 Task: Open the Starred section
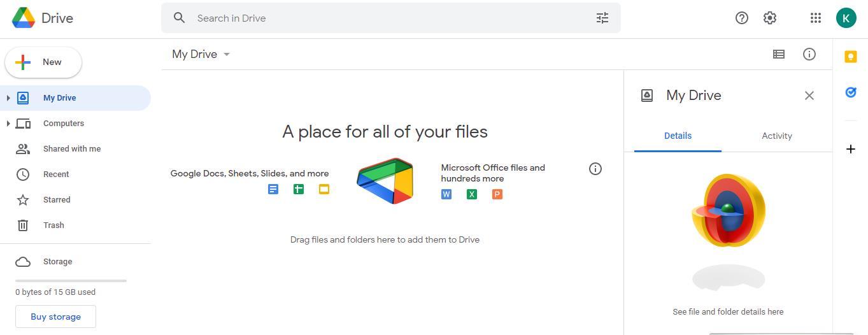(75, 200)
